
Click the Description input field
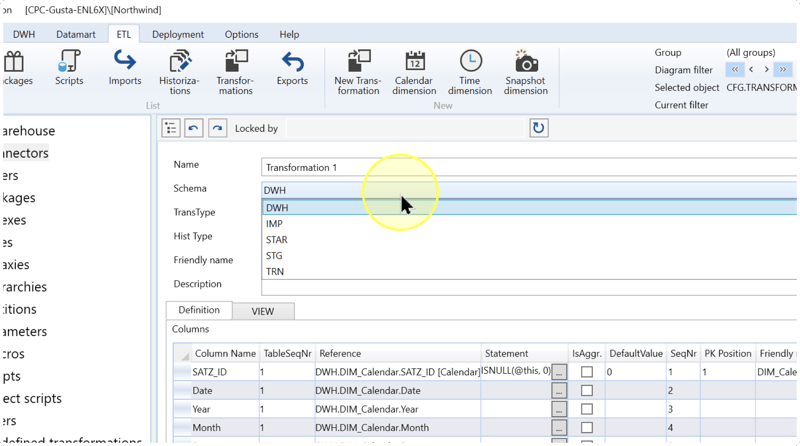coord(529,287)
